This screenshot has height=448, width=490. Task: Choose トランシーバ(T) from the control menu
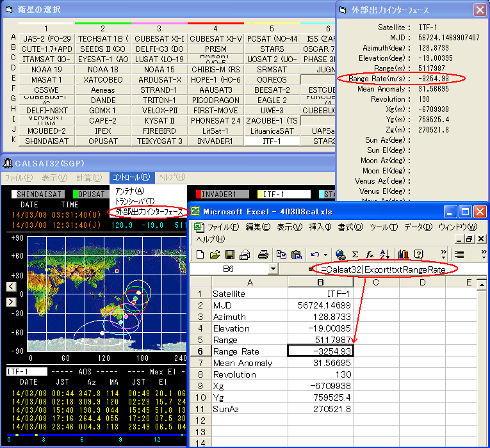point(135,201)
